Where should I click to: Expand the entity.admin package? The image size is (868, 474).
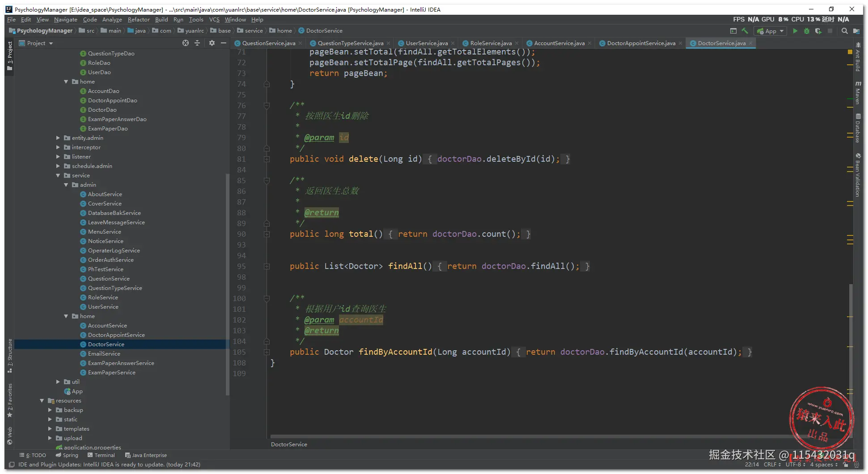(58, 138)
